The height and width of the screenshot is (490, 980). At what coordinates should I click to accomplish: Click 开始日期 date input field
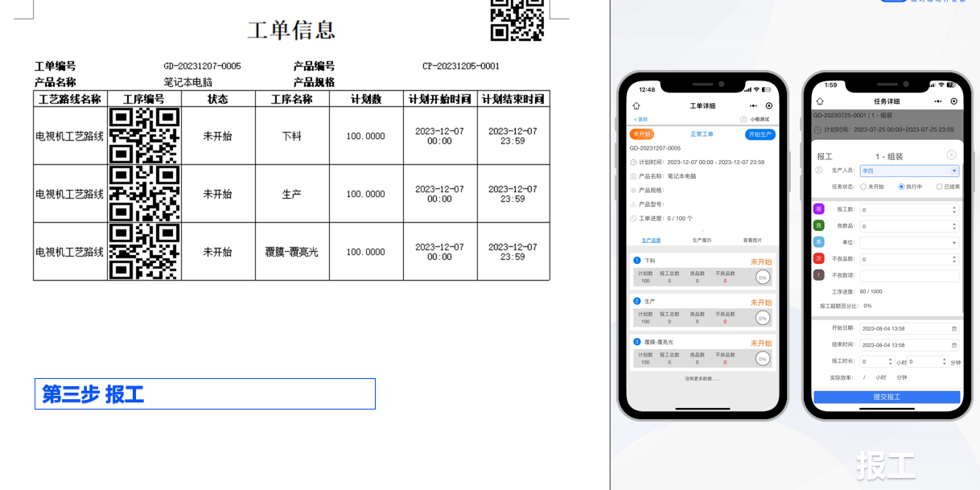click(909, 328)
